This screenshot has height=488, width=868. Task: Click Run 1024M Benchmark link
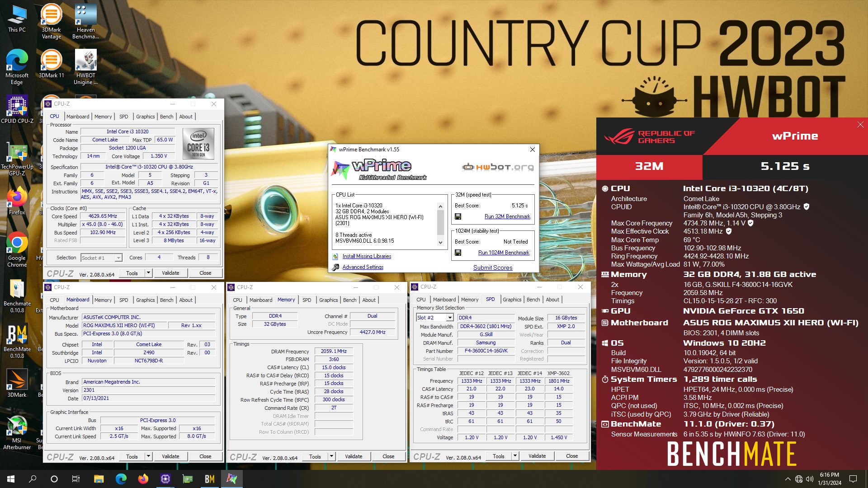point(504,253)
